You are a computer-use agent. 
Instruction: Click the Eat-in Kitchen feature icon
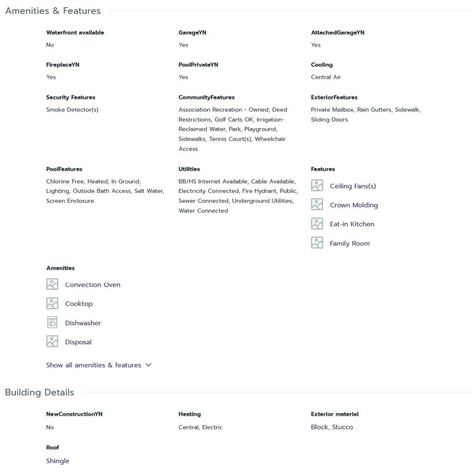(x=317, y=224)
